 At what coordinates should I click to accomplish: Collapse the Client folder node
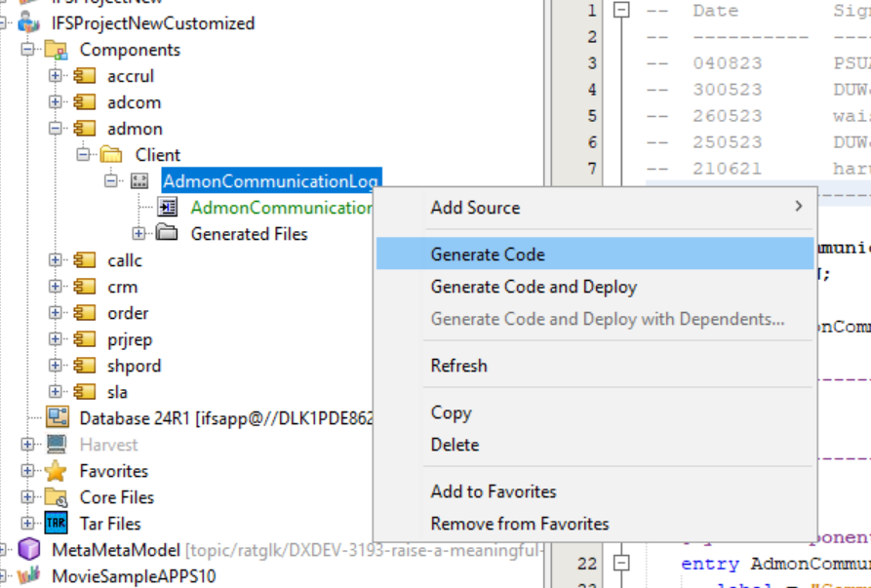[83, 155]
